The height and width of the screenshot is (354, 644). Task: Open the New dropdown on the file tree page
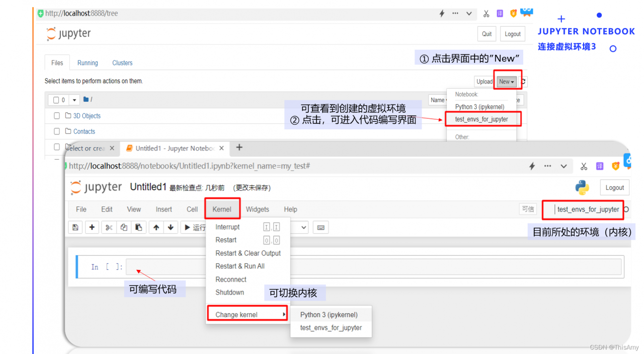click(x=507, y=82)
